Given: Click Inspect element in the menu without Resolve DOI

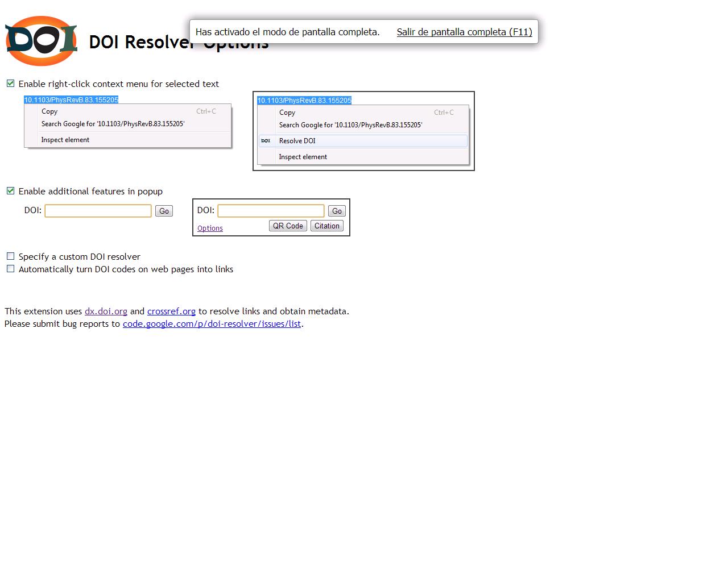Looking at the screenshot, I should (65, 140).
